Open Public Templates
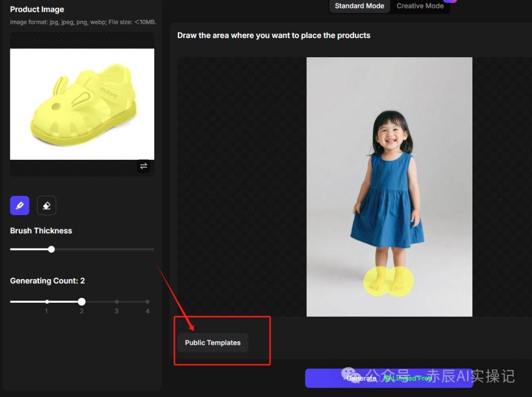The width and height of the screenshot is (532, 397). pos(213,343)
